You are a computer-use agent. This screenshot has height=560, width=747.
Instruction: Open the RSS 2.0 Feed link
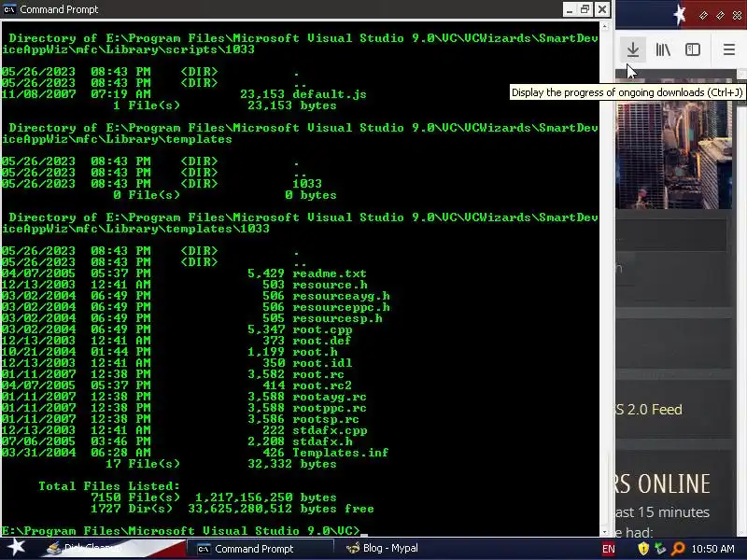click(x=648, y=410)
